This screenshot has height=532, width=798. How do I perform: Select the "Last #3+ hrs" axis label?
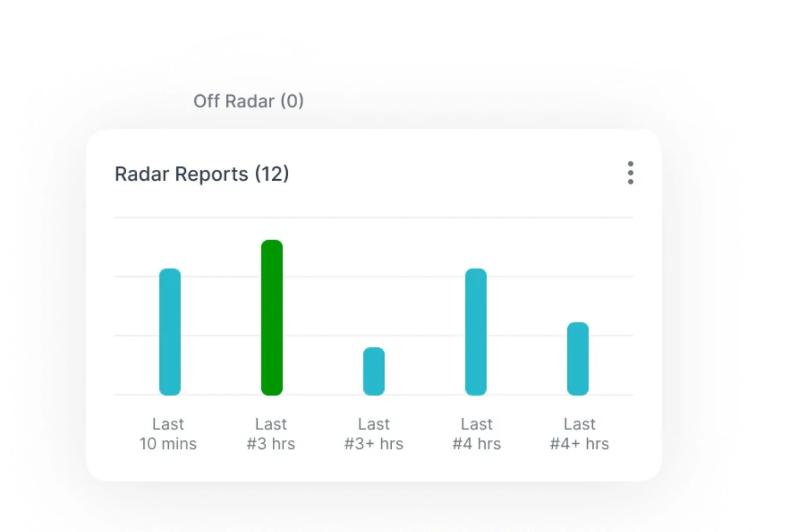[x=374, y=434]
